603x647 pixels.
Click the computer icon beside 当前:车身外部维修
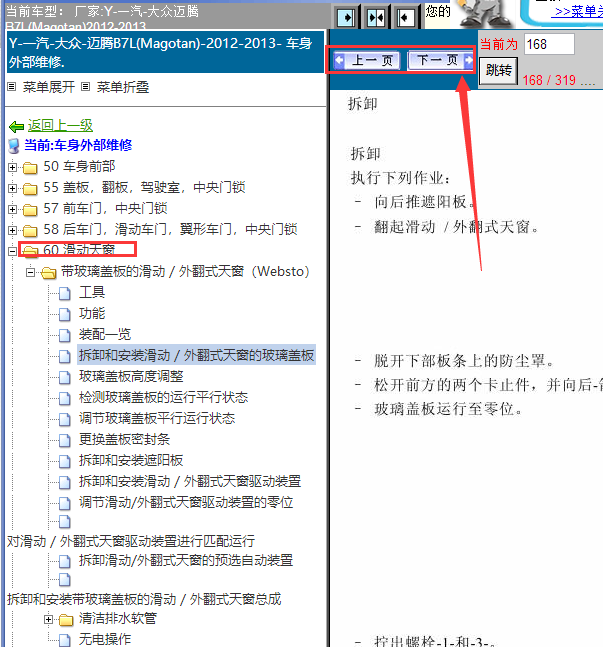[x=14, y=146]
